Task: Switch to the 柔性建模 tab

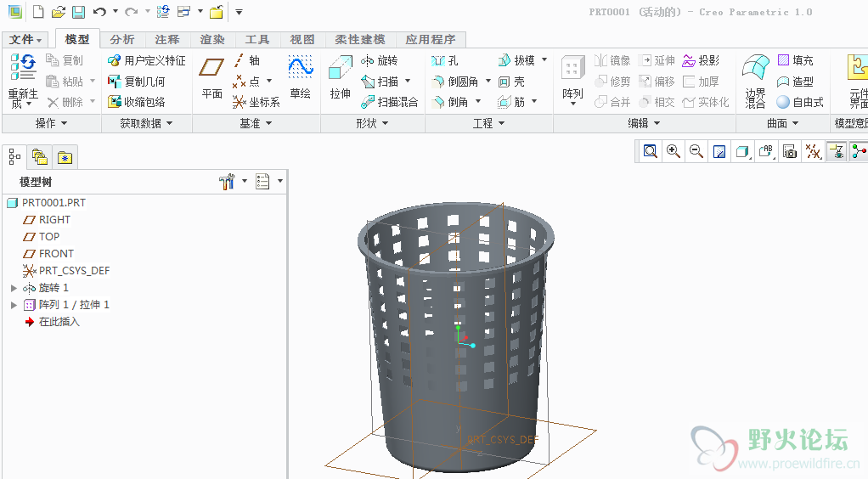Action: 360,39
